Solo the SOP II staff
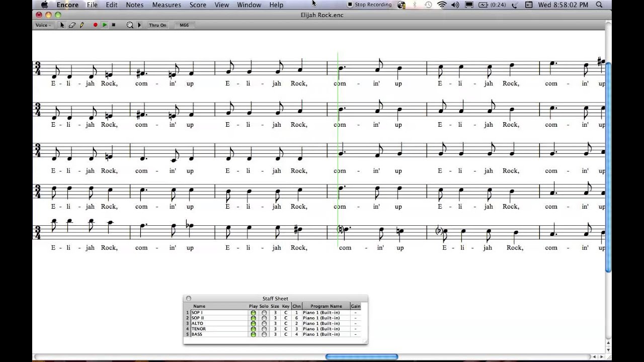The height and width of the screenshot is (362, 644). (264, 318)
